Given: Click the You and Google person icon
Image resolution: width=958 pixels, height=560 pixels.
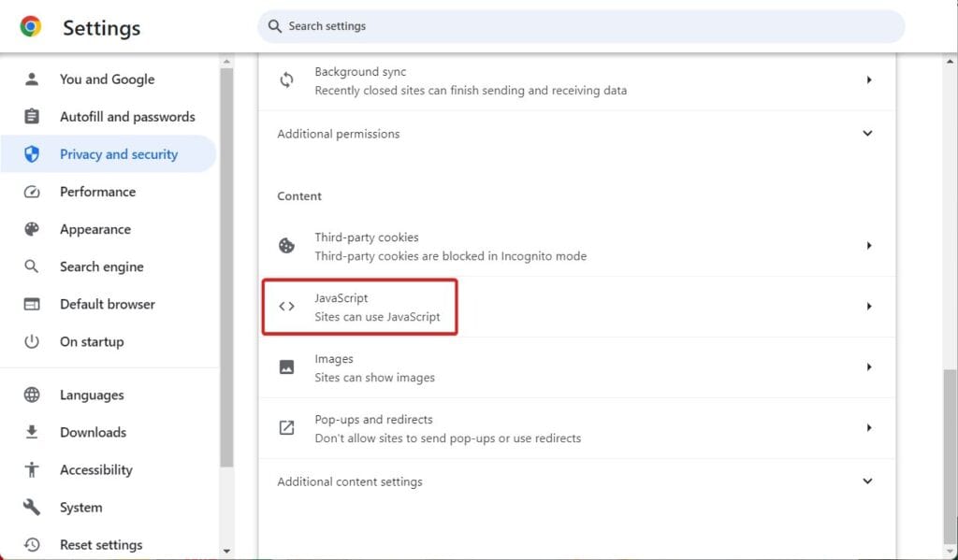Looking at the screenshot, I should (x=32, y=79).
